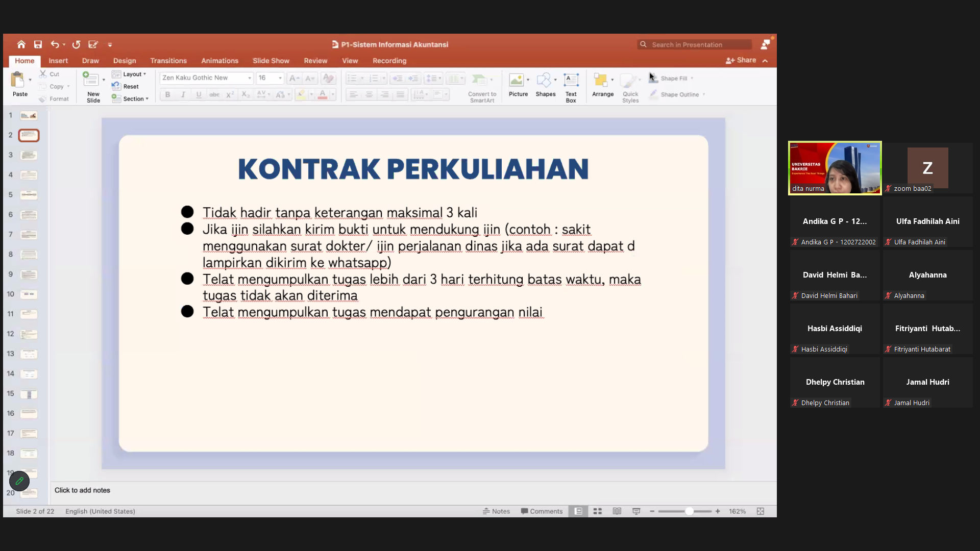The height and width of the screenshot is (551, 980).
Task: Increase font size with A up icon
Action: [293, 78]
